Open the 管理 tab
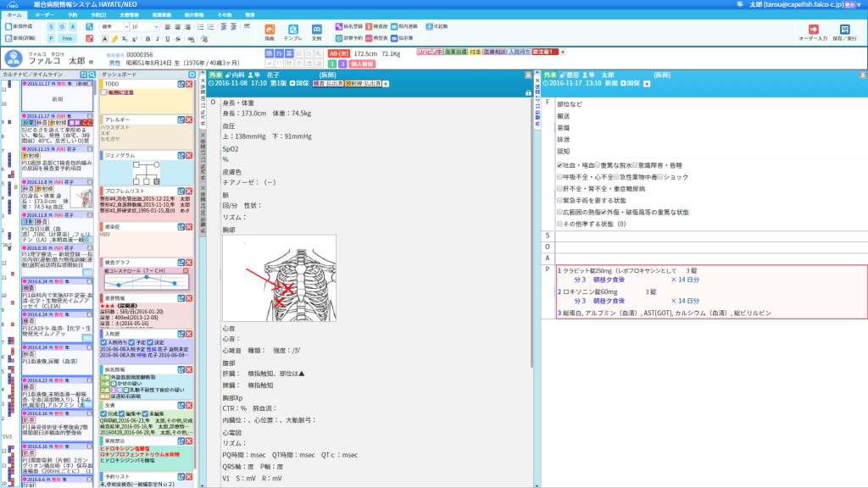This screenshot has width=868, height=488. (x=250, y=15)
